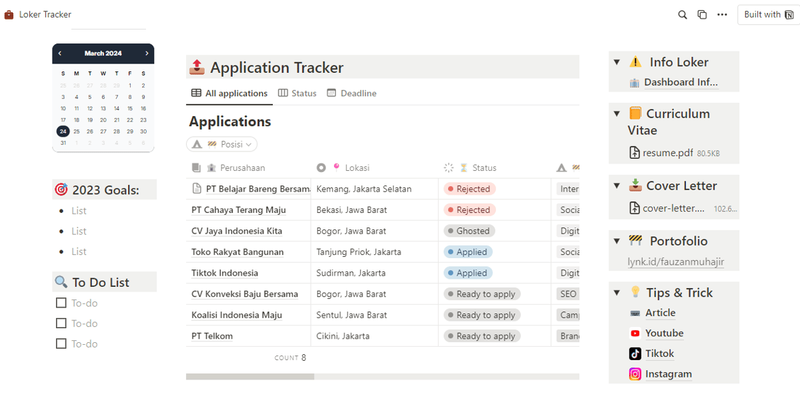Click the duplicate page icon in top bar
Image resolution: width=800 pixels, height=401 pixels.
(702, 15)
